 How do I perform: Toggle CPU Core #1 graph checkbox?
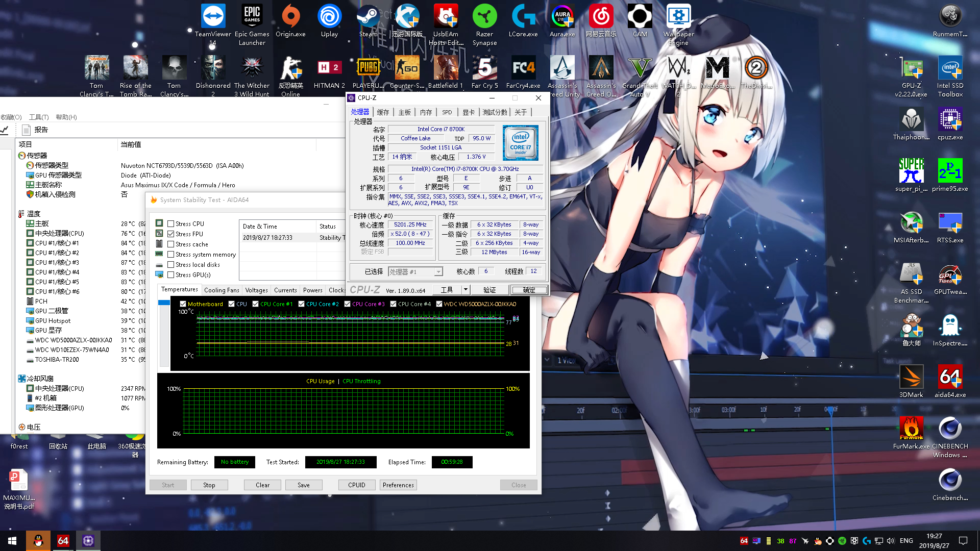(x=255, y=304)
